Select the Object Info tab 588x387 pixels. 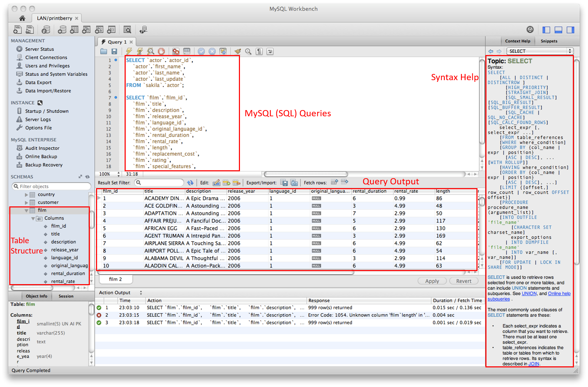[36, 296]
